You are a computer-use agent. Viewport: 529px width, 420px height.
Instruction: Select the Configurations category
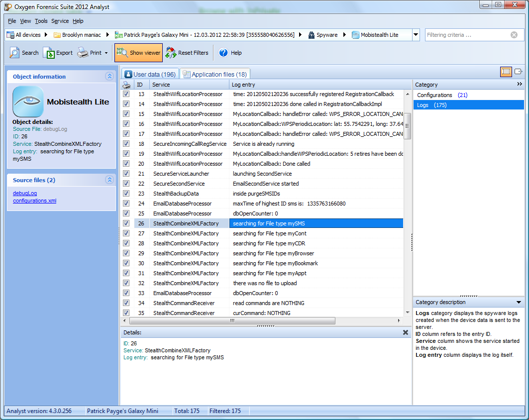(x=434, y=95)
